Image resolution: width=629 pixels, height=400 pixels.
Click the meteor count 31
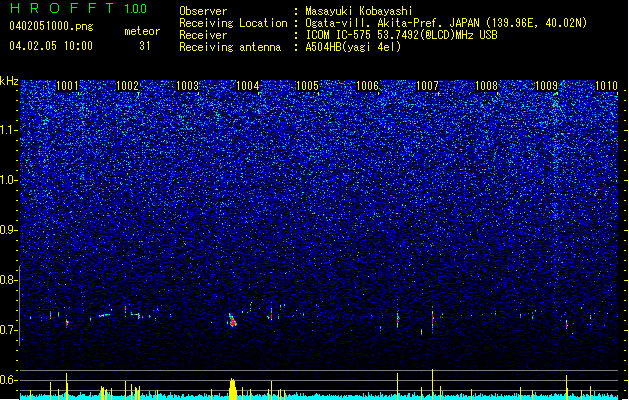[x=144, y=46]
